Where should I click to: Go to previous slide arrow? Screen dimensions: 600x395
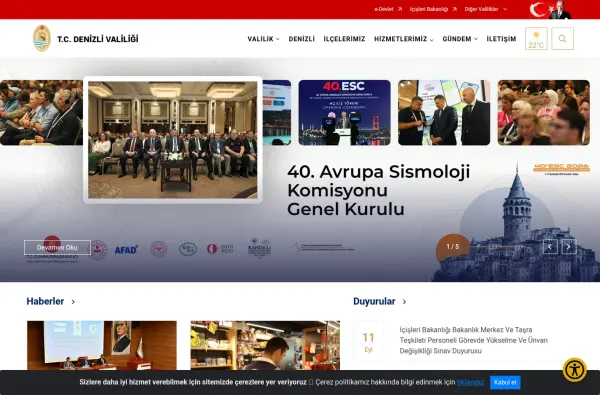point(550,247)
